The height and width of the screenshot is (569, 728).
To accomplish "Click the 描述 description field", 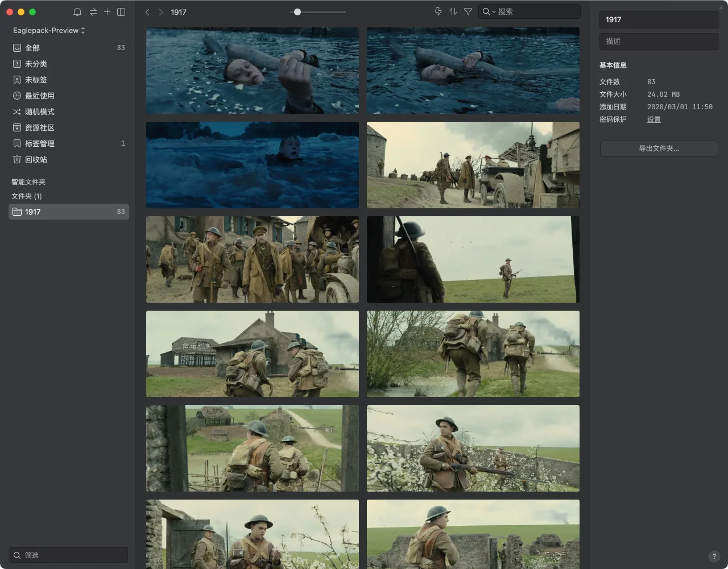I will (x=659, y=41).
